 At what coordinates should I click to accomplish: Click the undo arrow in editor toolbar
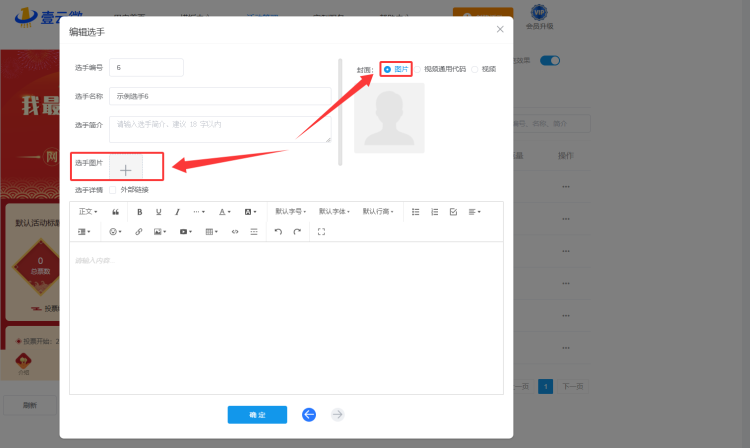pyautogui.click(x=278, y=231)
